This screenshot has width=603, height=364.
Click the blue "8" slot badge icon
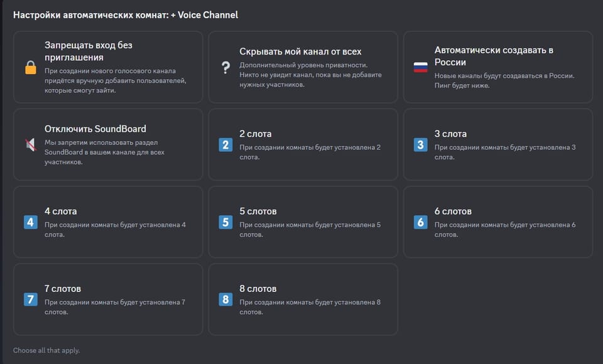point(225,300)
